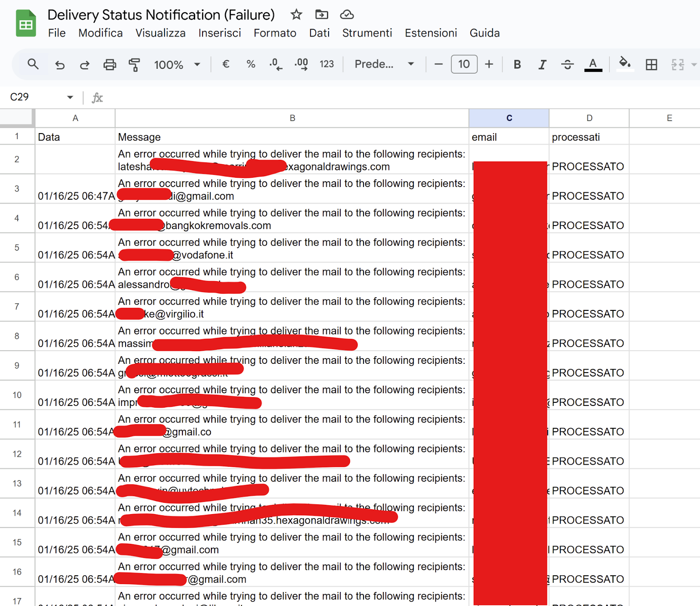Click the font size field showing 10
Image resolution: width=700 pixels, height=606 pixels.
pos(464,64)
